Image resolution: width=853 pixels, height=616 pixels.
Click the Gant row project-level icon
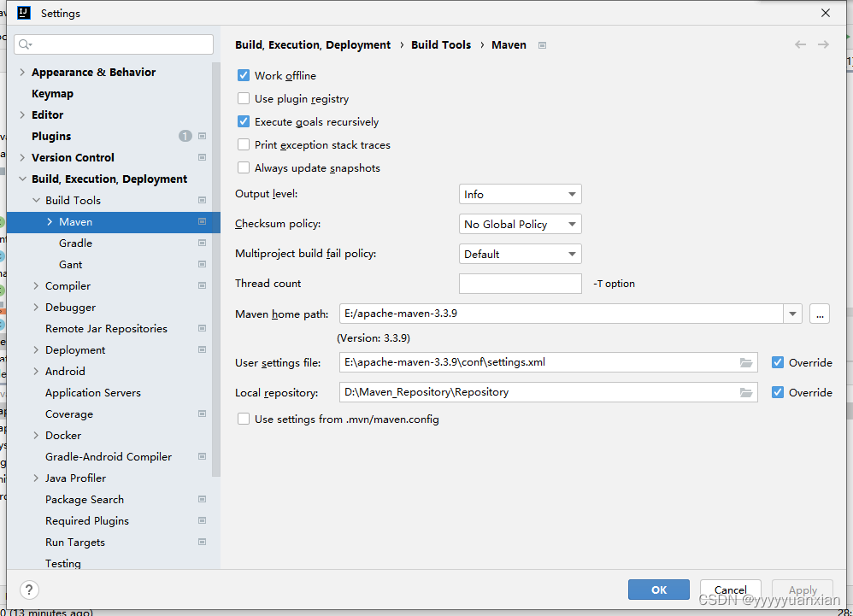pyautogui.click(x=202, y=265)
